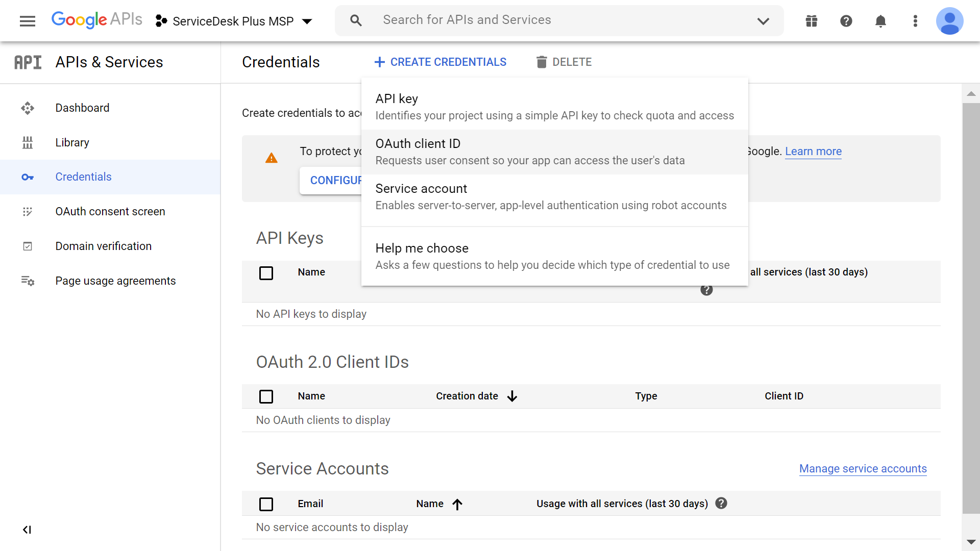Open the Manage service accounts link
The image size is (980, 551).
[863, 469]
